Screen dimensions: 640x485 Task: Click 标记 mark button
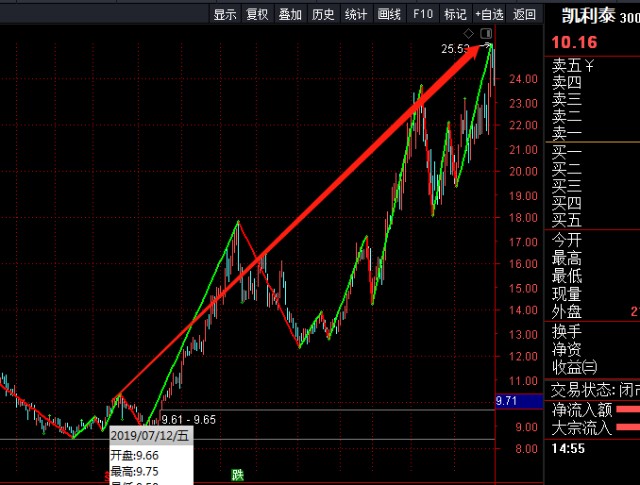pyautogui.click(x=456, y=15)
